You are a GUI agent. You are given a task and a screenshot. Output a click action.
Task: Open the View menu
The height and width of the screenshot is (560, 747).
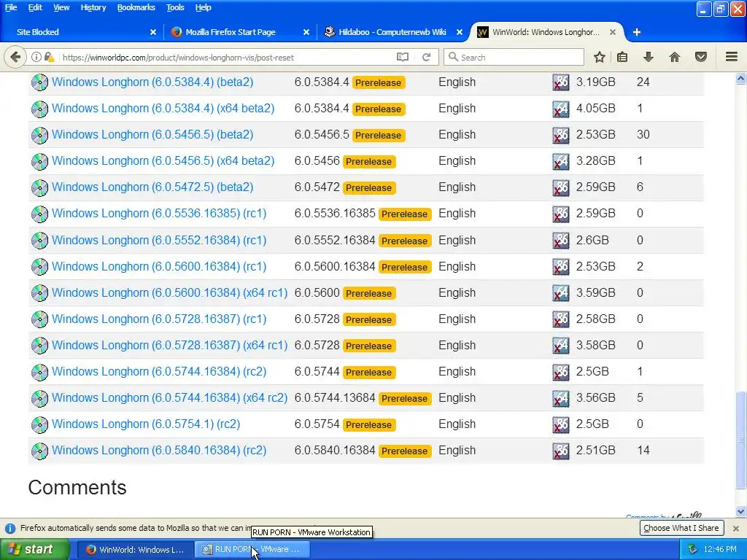pos(61,7)
